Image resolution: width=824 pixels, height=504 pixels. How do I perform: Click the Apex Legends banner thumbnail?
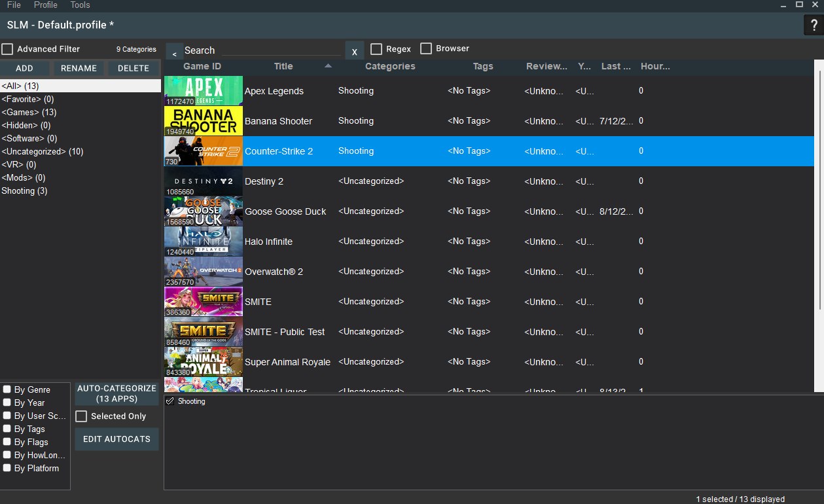tap(203, 90)
